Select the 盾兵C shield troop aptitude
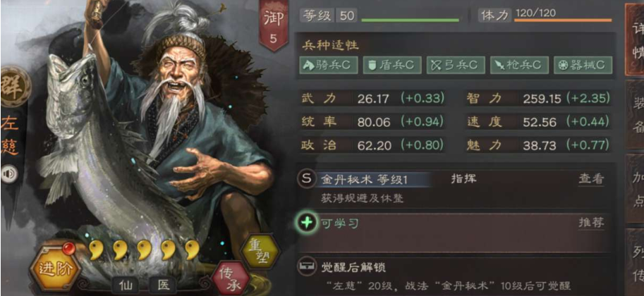This screenshot has height=296, width=644. [x=391, y=65]
